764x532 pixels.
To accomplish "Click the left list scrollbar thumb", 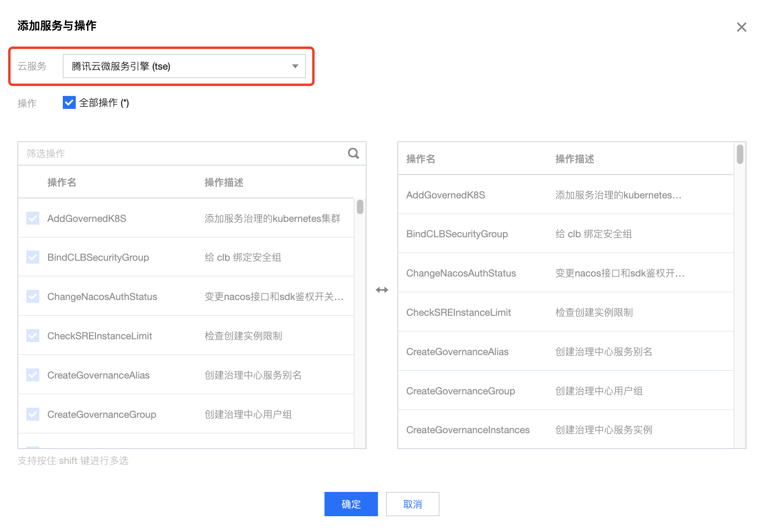I will pyautogui.click(x=360, y=206).
